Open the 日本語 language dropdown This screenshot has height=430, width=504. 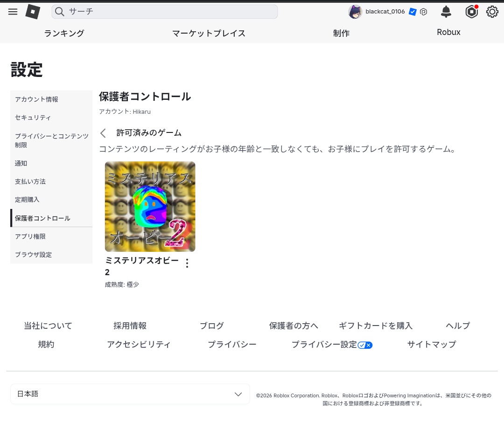[130, 394]
